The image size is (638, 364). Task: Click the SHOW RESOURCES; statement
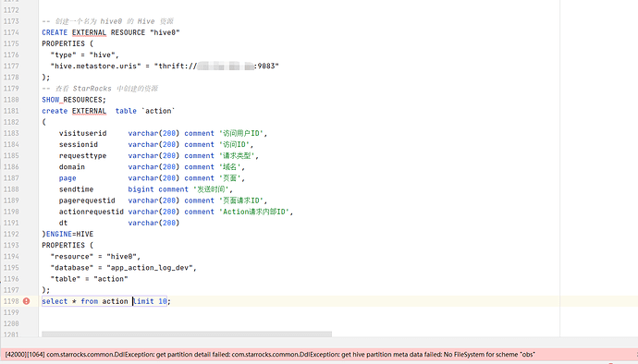click(x=74, y=100)
